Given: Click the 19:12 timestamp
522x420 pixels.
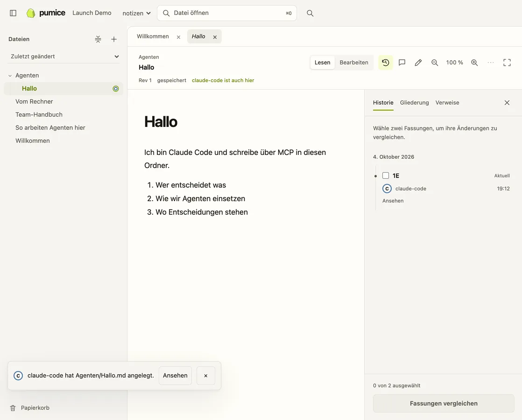Looking at the screenshot, I should (x=503, y=189).
